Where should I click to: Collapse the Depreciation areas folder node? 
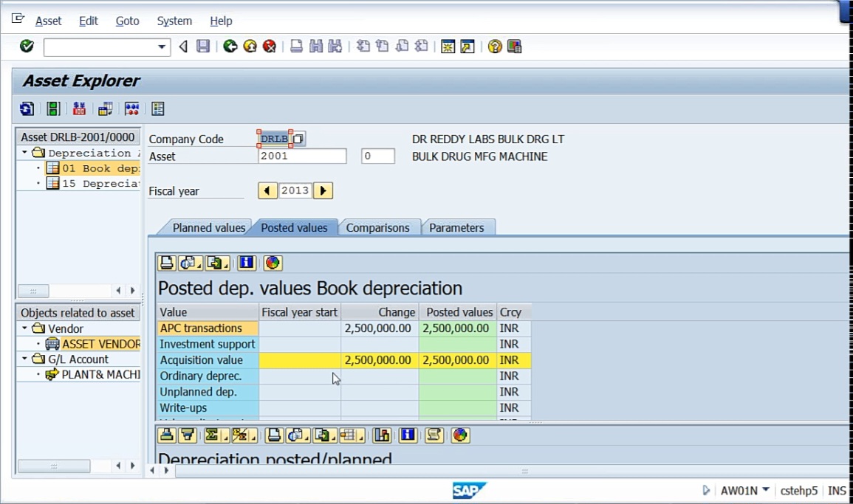point(24,153)
